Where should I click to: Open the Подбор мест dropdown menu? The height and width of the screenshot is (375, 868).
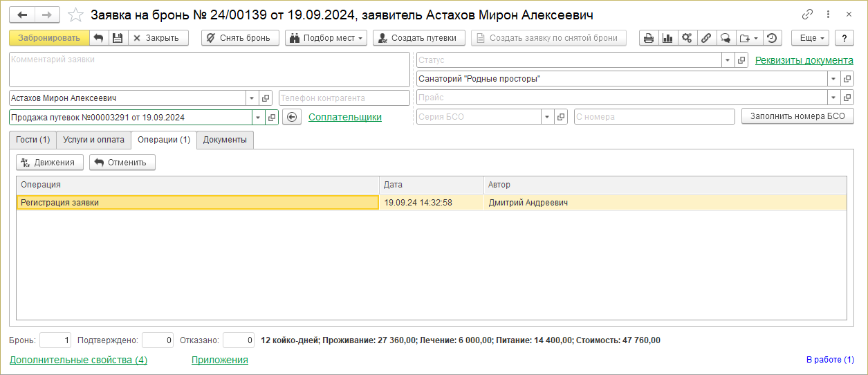[326, 38]
